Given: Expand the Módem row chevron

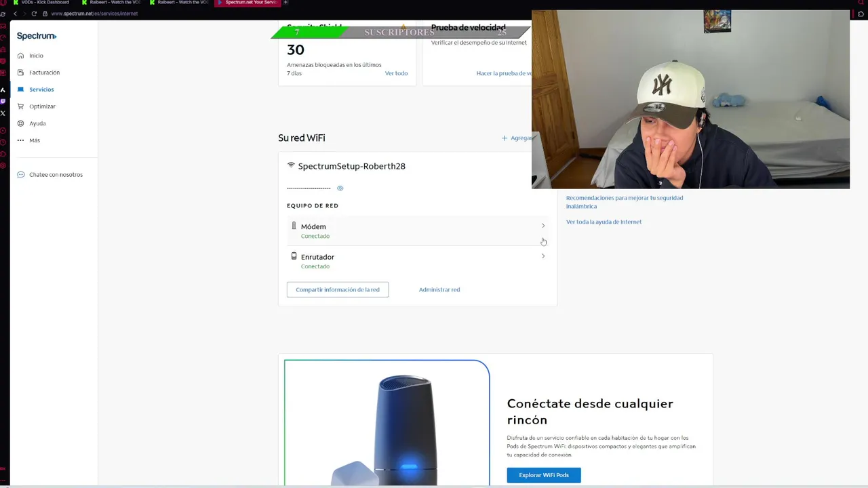Looking at the screenshot, I should [x=542, y=226].
